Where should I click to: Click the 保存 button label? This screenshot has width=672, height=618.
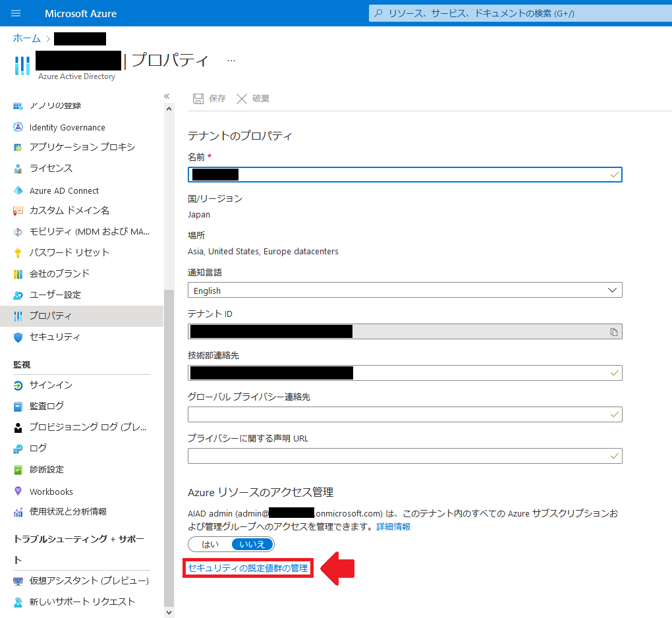(217, 99)
